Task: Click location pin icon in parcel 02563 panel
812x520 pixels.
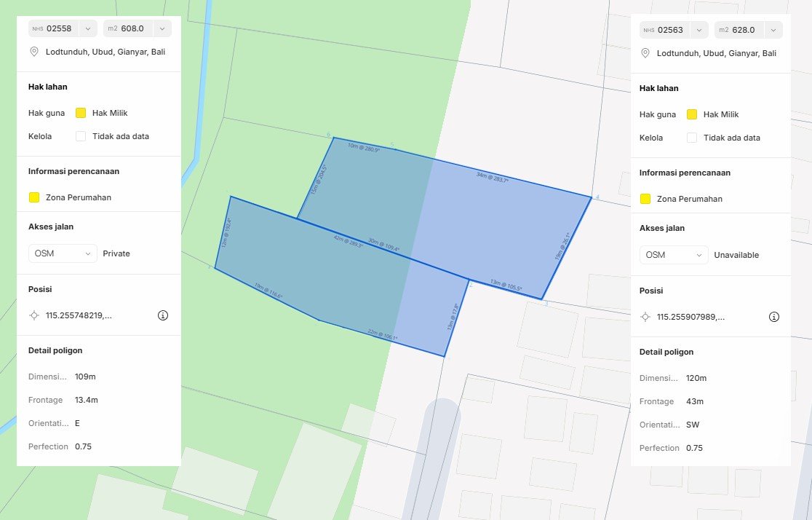Action: [x=645, y=53]
